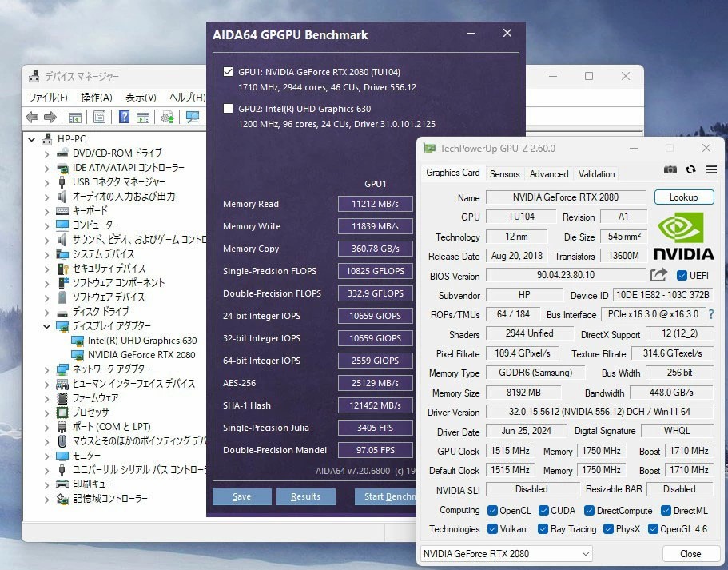
Task: Click the BIOS Version field 90.04.23.80.10
Action: (566, 275)
